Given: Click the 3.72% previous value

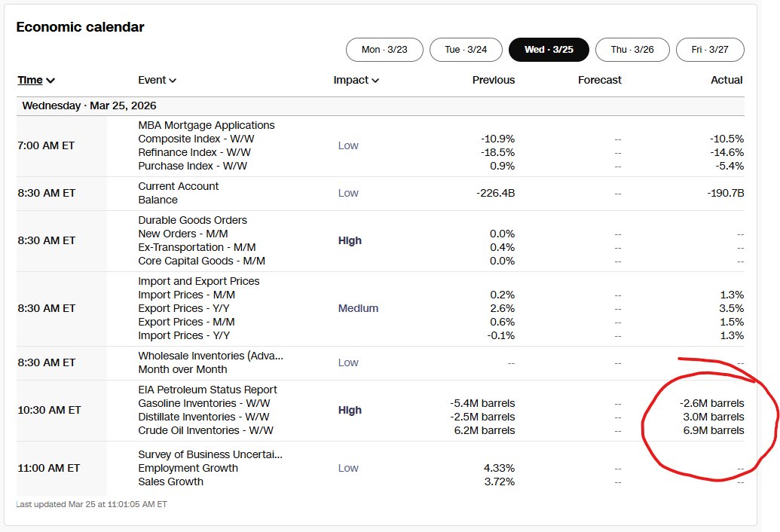Looking at the screenshot, I should [499, 482].
